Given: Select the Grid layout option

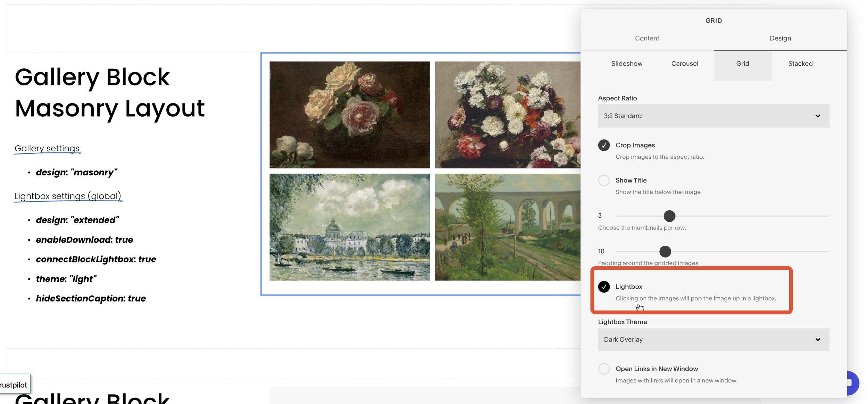Looking at the screenshot, I should tap(742, 64).
